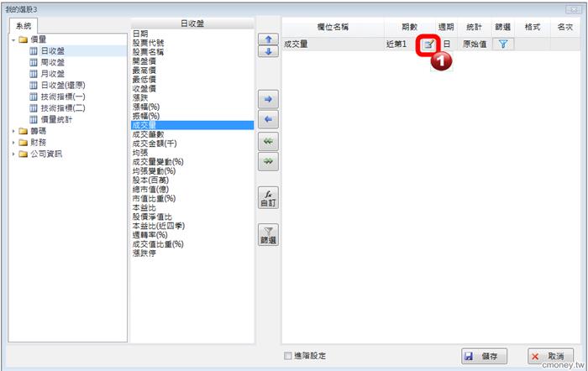Select the highlighted 成交量 list item
588x371 pixels.
click(x=192, y=125)
